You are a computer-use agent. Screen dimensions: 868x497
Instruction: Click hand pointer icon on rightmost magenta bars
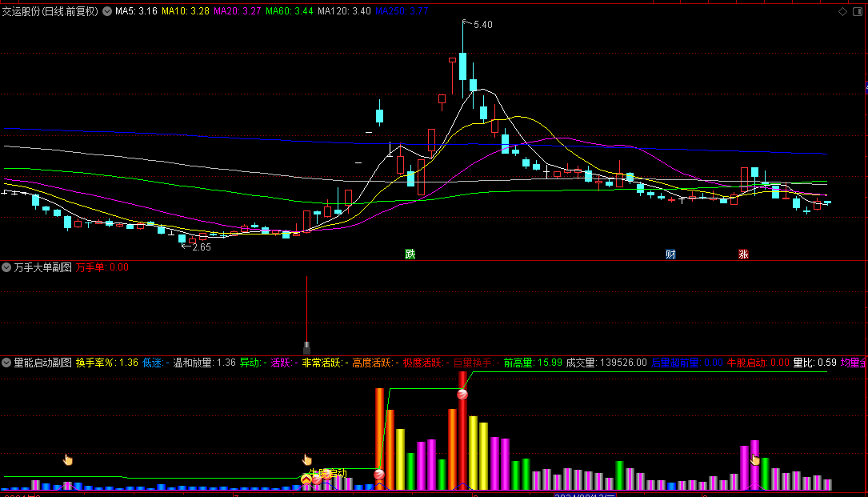(x=755, y=459)
